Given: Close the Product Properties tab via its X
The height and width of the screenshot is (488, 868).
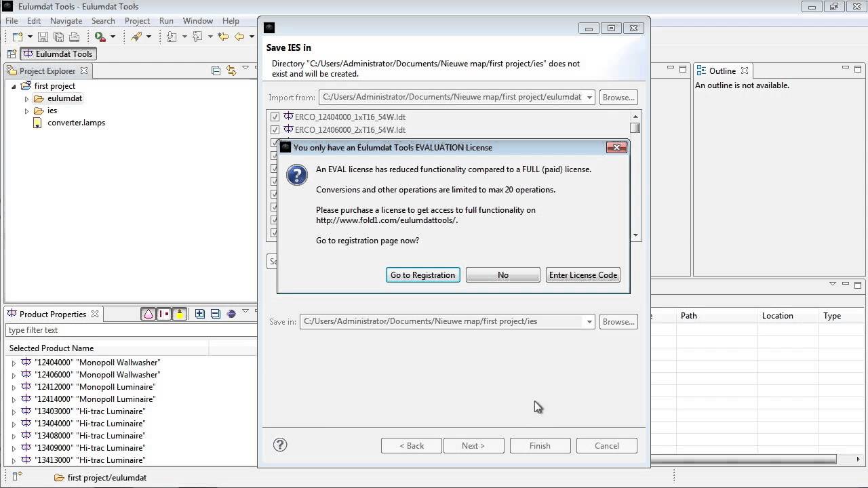Looking at the screenshot, I should pos(95,314).
